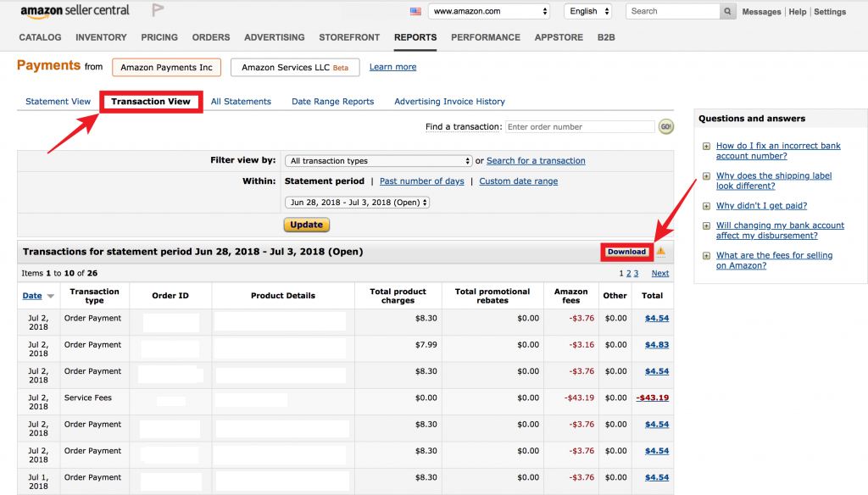Click the 'Product Details' column header

[x=283, y=296]
